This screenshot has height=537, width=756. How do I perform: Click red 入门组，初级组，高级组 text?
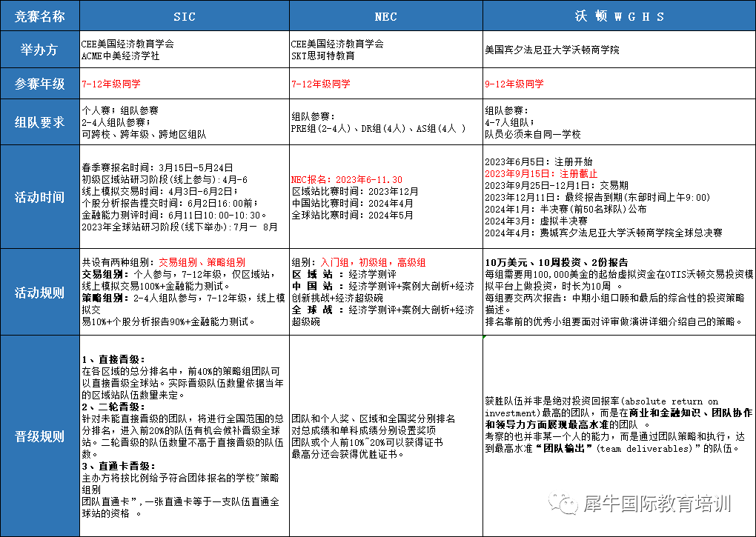(x=373, y=262)
